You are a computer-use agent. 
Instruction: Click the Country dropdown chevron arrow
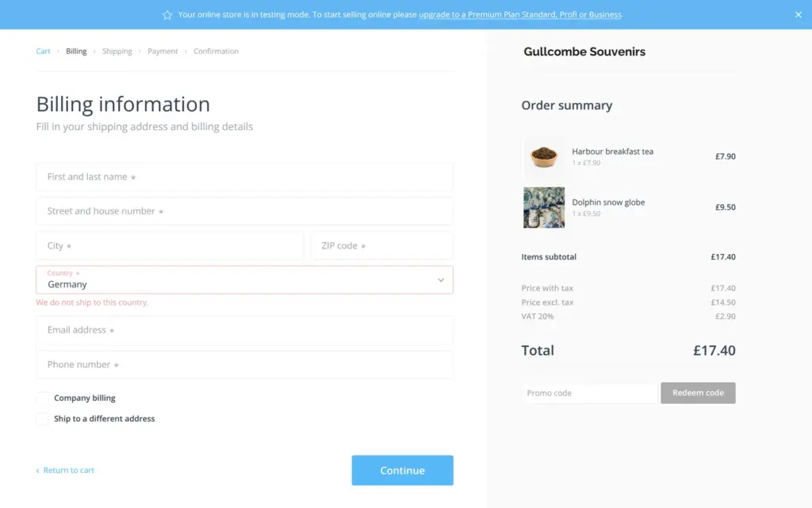[x=441, y=280]
